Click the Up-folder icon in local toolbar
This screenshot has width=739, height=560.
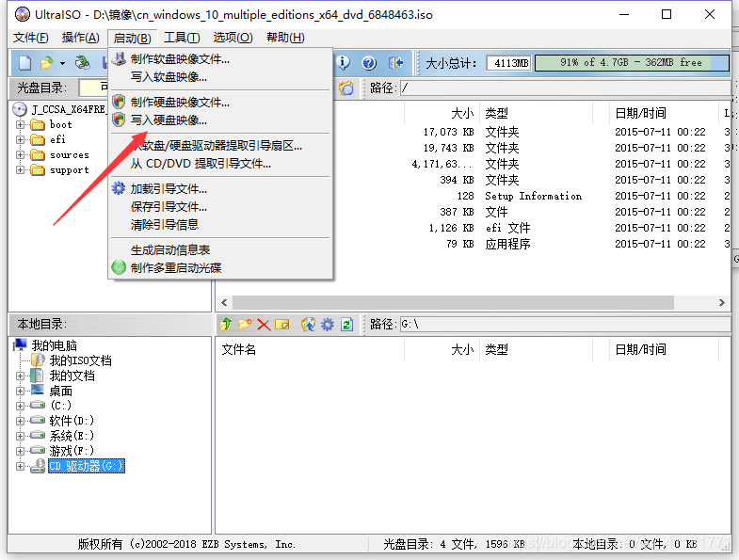226,325
